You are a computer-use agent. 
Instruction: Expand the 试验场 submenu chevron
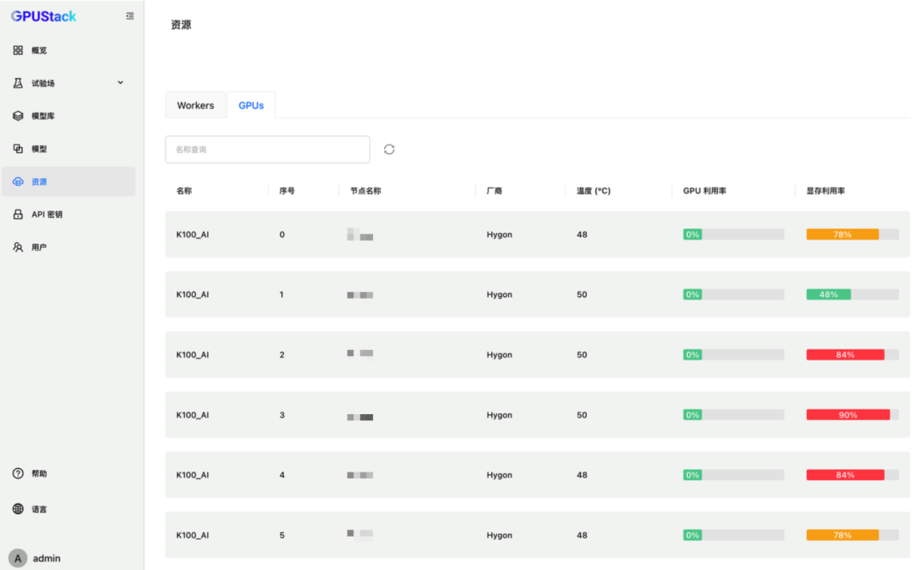pos(121,83)
